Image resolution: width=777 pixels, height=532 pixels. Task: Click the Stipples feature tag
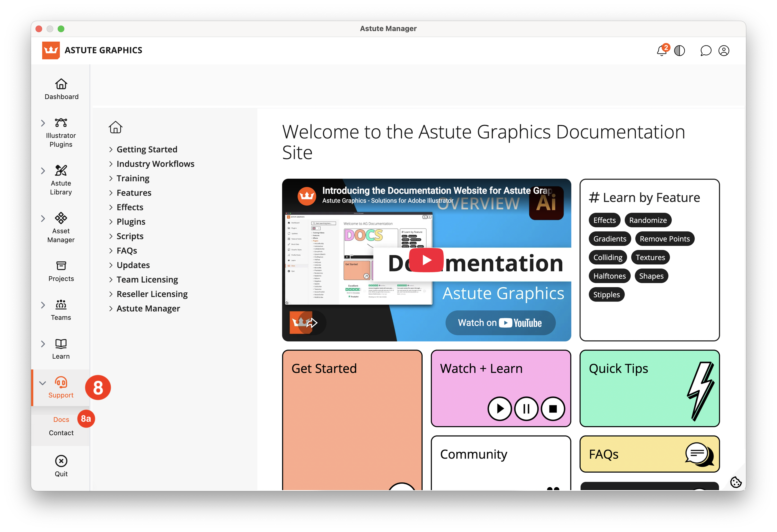[x=606, y=295]
